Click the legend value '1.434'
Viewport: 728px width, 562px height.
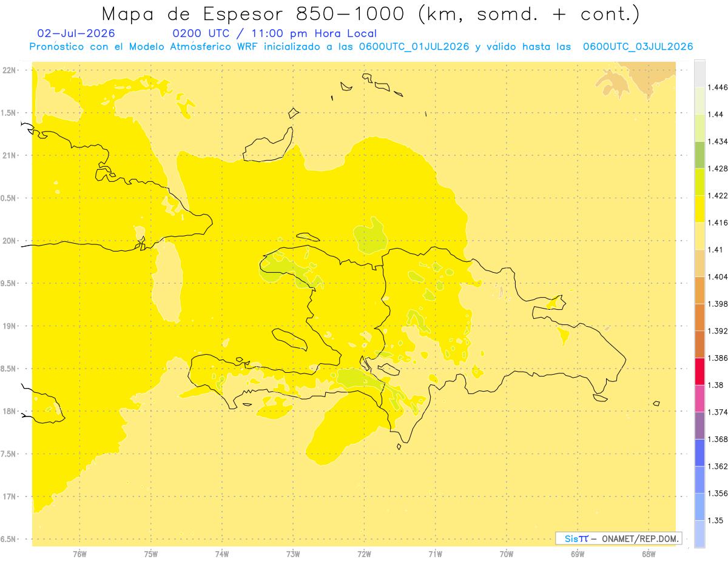[718, 141]
